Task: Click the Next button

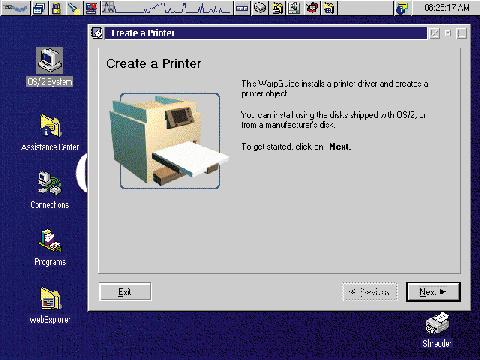Action: pyautogui.click(x=433, y=292)
